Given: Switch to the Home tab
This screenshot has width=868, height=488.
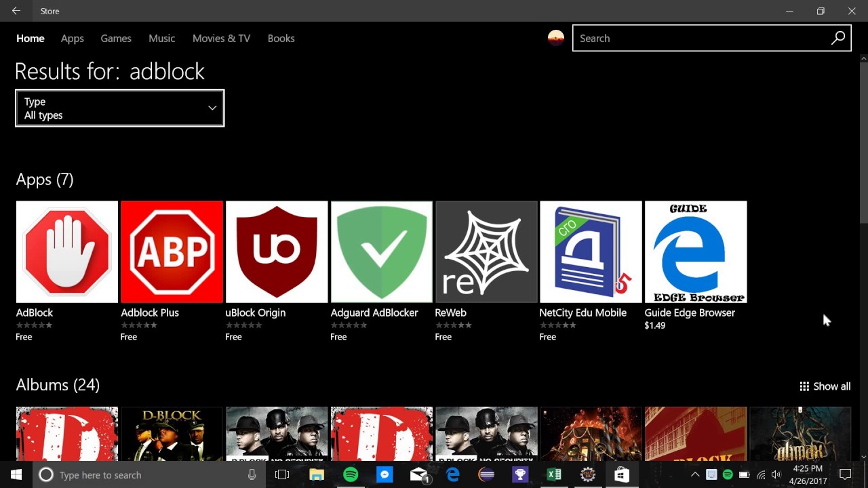Looking at the screenshot, I should pos(31,38).
